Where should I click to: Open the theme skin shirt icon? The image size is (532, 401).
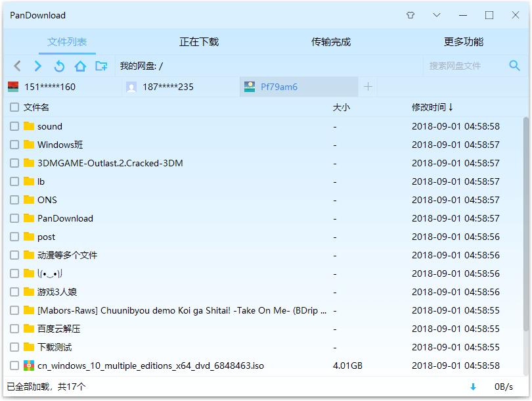410,14
